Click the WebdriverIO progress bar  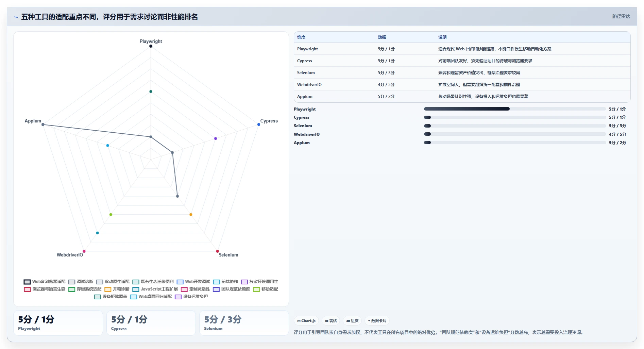(515, 134)
